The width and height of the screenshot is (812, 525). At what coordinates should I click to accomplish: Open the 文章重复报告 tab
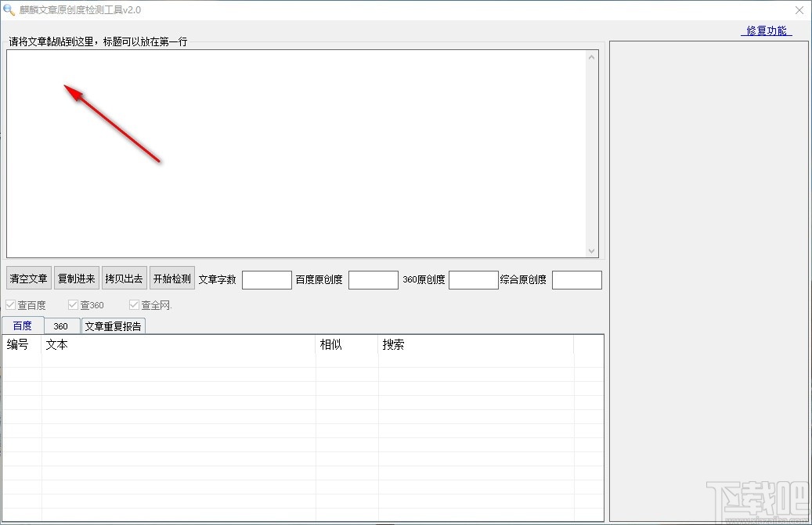click(x=114, y=326)
